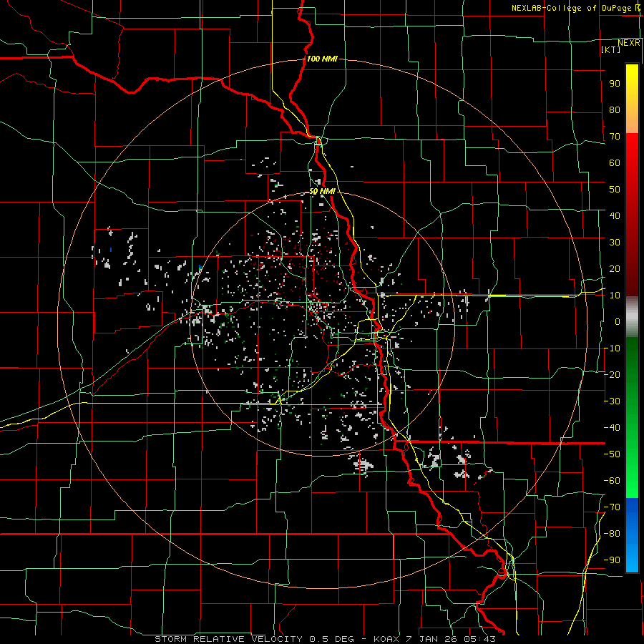The height and width of the screenshot is (644, 644).
Task: Click the dark red segment near 20 KT
Action: (x=632, y=269)
